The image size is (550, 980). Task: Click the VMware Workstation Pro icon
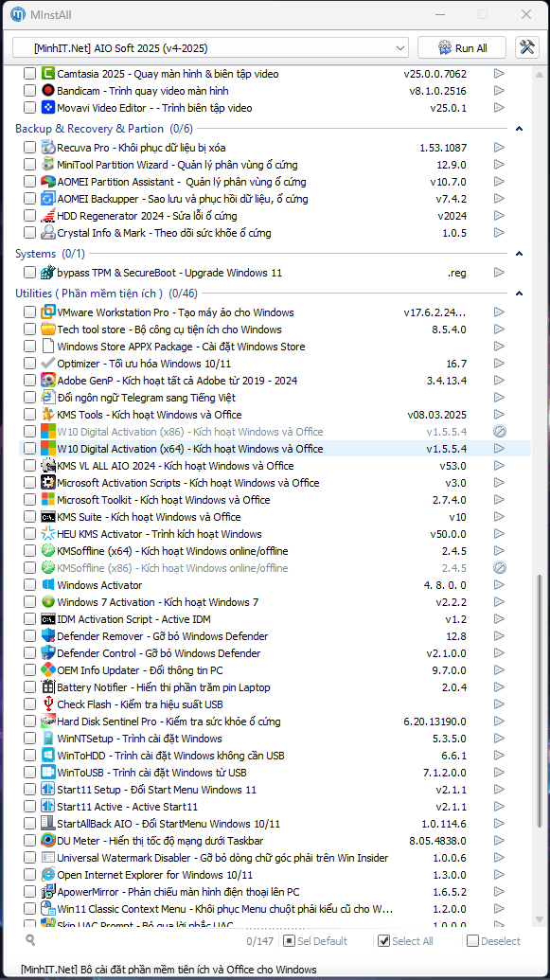pyautogui.click(x=48, y=312)
